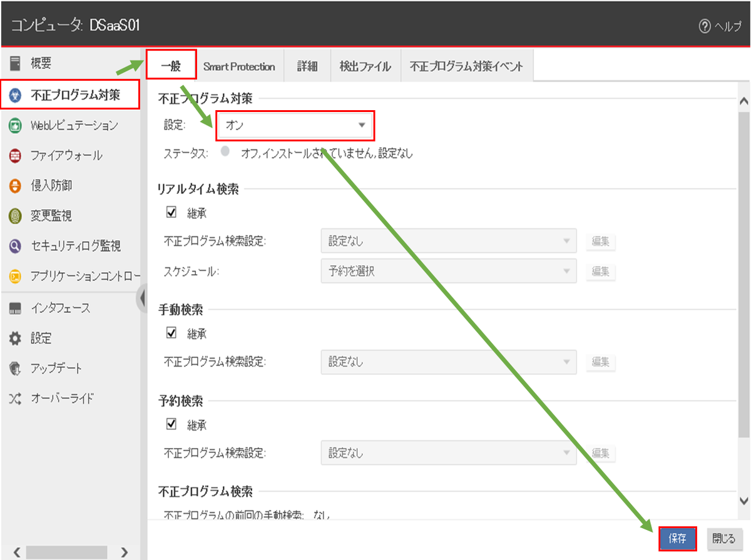Click the Web Reputation sidebar icon
This screenshot has width=751, height=560.
point(16,126)
